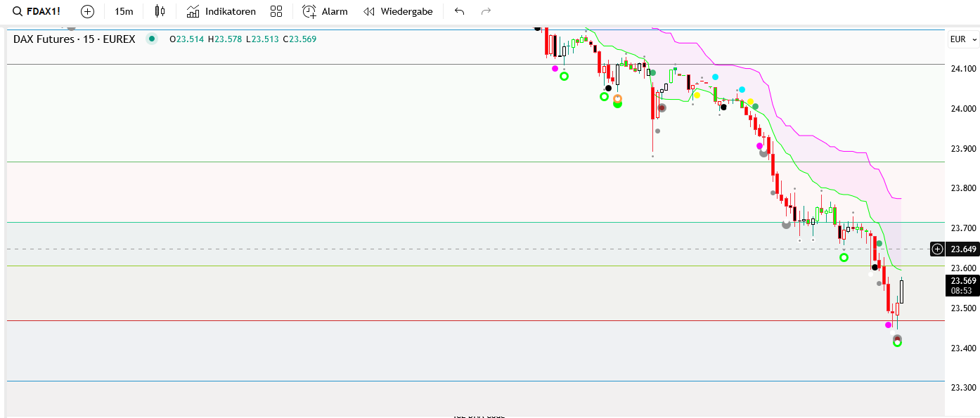
Task: Expand the EUR currency dropdown
Action: point(962,39)
